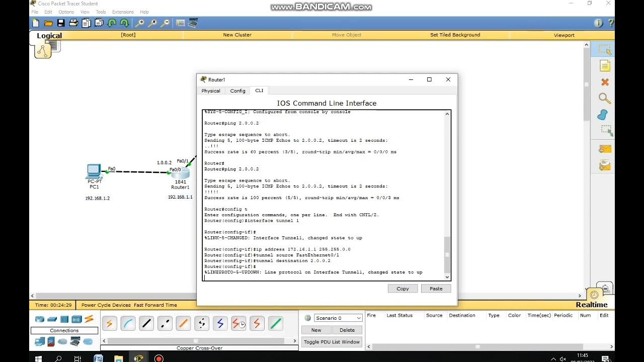Screen dimensions: 644x362
Task: Open the Windows Start menu
Action: point(38,358)
